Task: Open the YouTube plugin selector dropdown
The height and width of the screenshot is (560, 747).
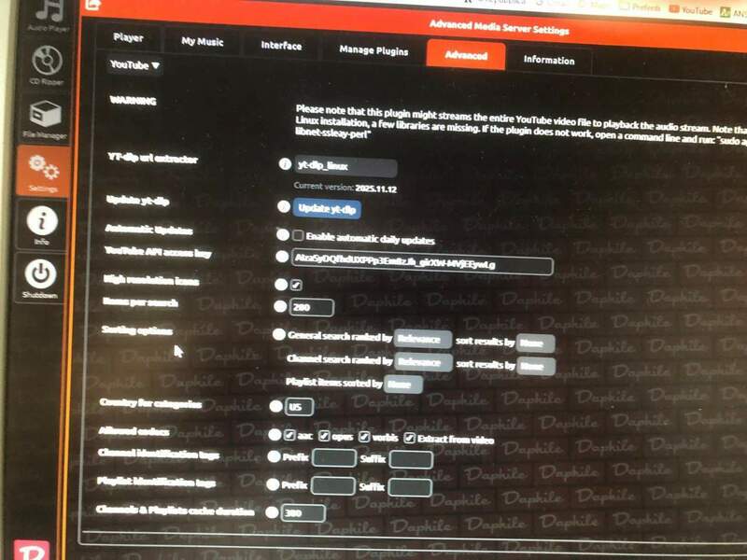Action: click(x=134, y=64)
